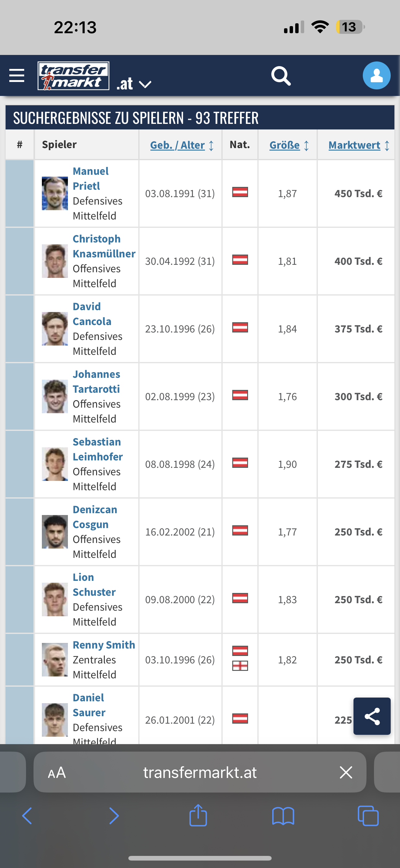Image resolution: width=400 pixels, height=868 pixels.
Task: Open Christoph Knasmüllner's profile link
Action: [x=104, y=246]
